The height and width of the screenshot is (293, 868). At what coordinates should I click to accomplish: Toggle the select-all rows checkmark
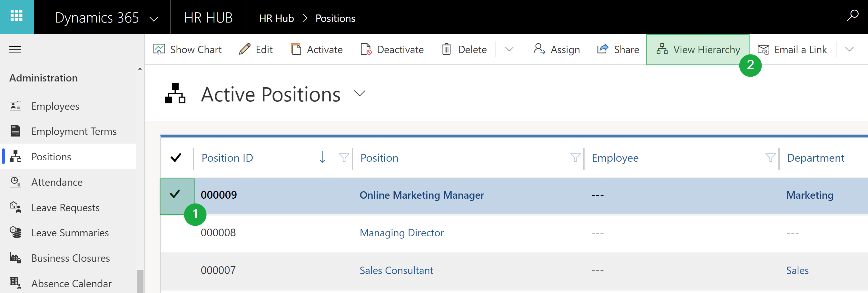click(x=176, y=157)
